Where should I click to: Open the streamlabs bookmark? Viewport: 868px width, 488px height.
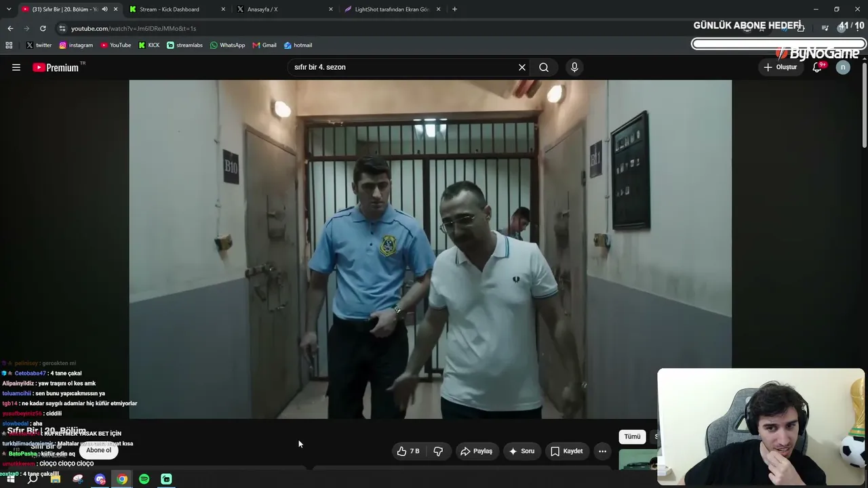[184, 45]
